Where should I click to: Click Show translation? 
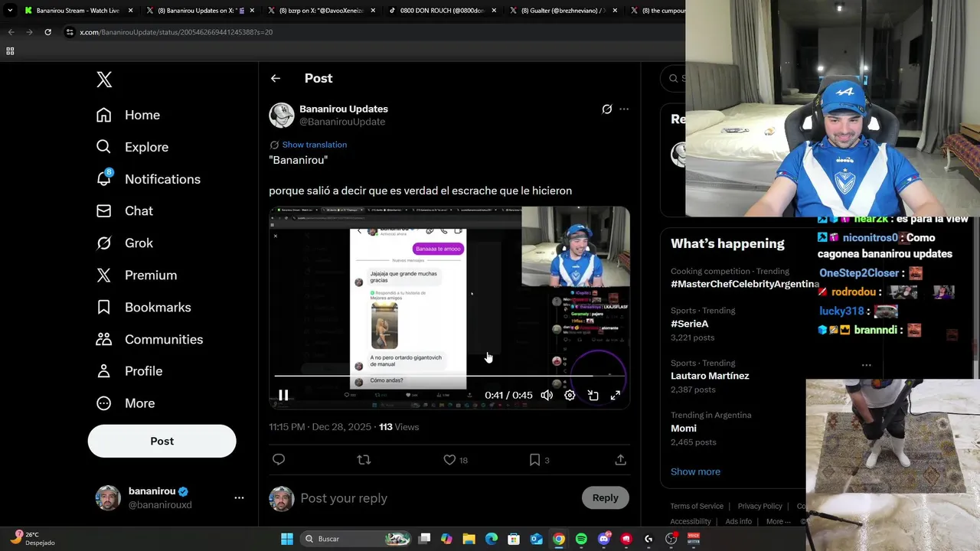click(314, 145)
